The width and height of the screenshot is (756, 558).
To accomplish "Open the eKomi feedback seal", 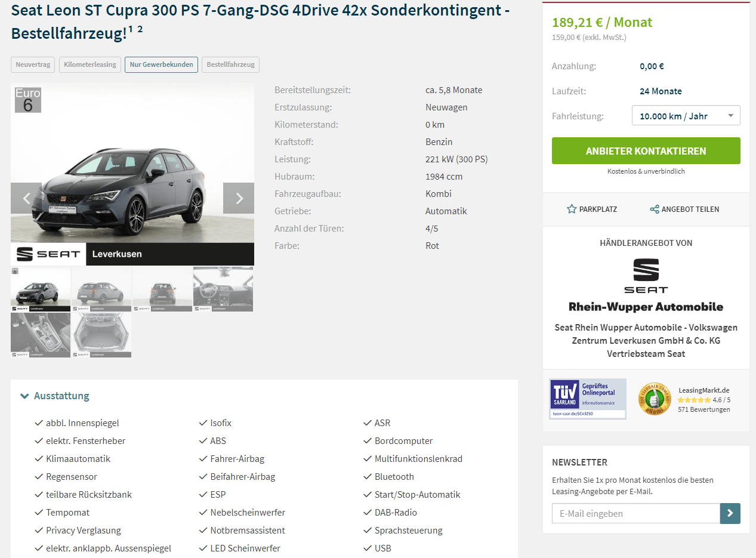I will tap(654, 399).
